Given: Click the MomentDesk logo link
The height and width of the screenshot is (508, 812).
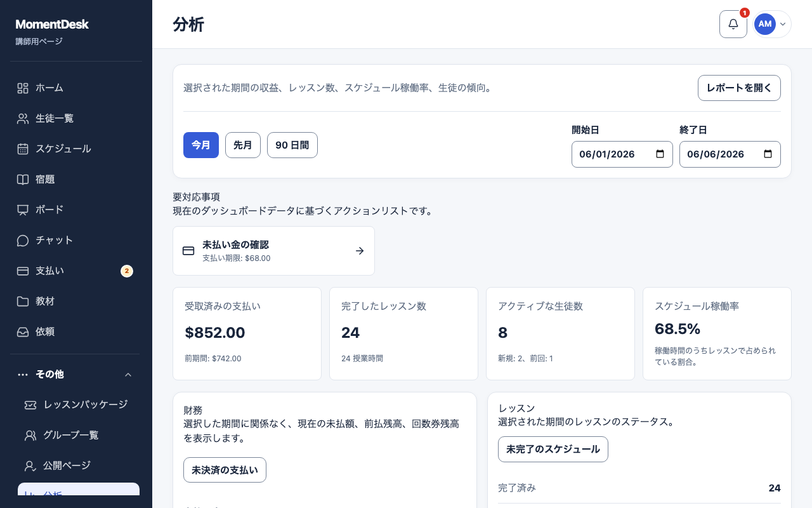Looking at the screenshot, I should tap(52, 25).
